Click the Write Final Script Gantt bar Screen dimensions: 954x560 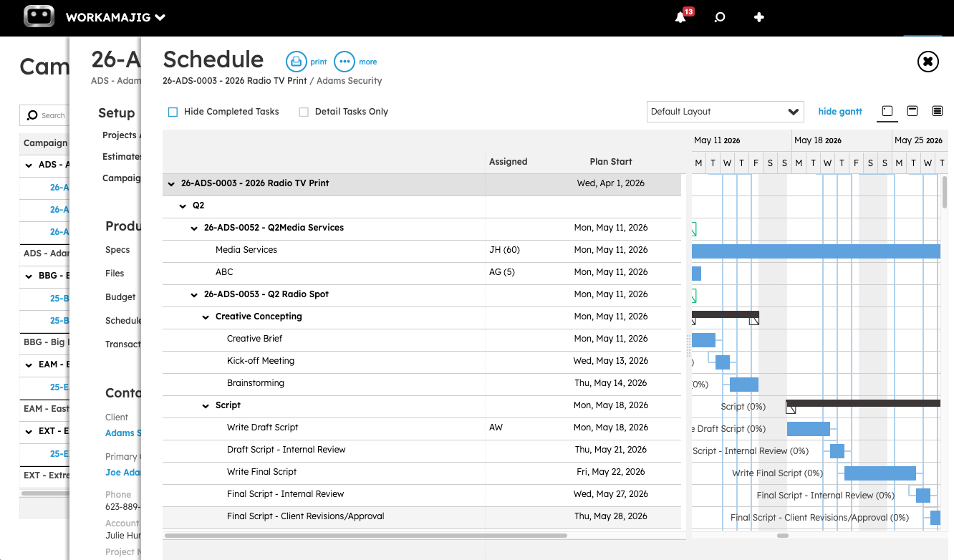click(880, 473)
